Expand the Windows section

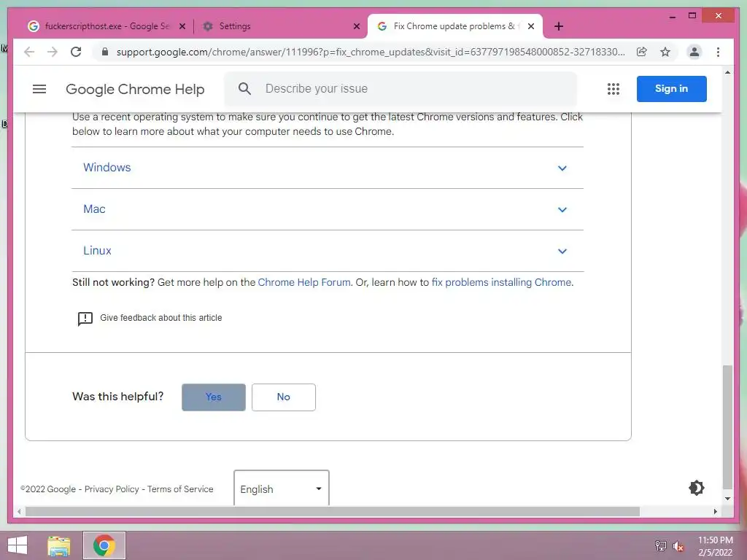(x=328, y=168)
